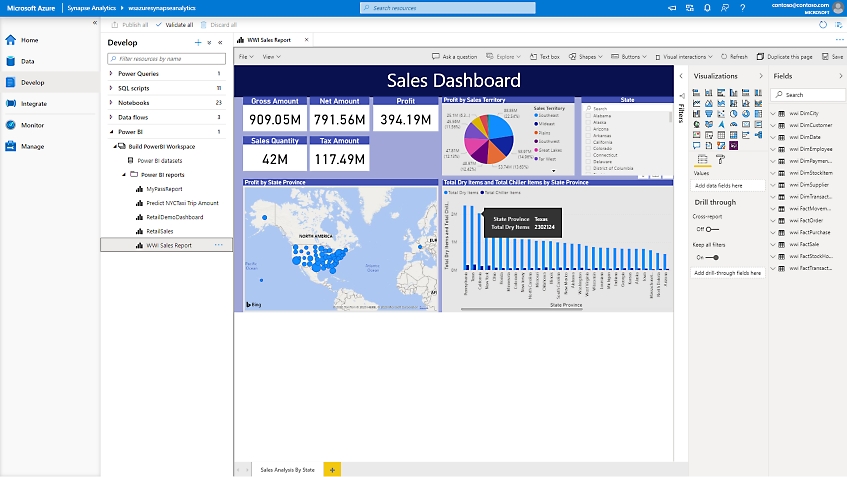This screenshot has height=477, width=847.
Task: Expand the wwi DimCity table fields
Action: coord(773,114)
